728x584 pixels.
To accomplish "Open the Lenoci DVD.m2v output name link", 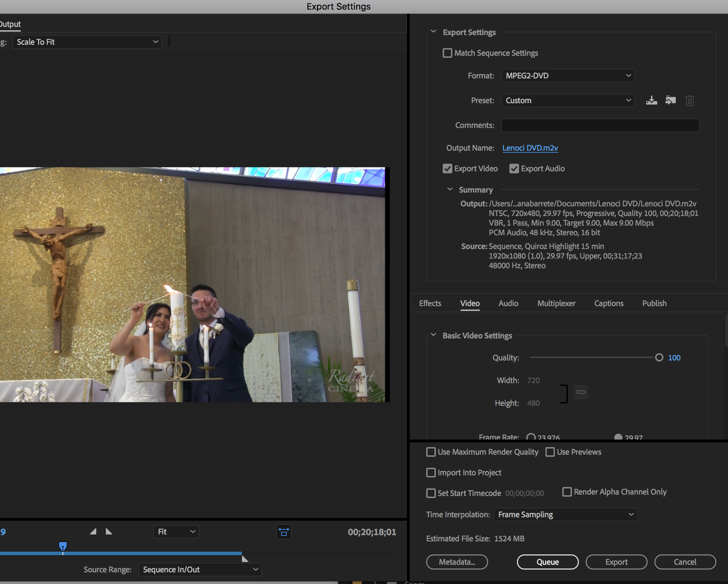I will point(530,148).
